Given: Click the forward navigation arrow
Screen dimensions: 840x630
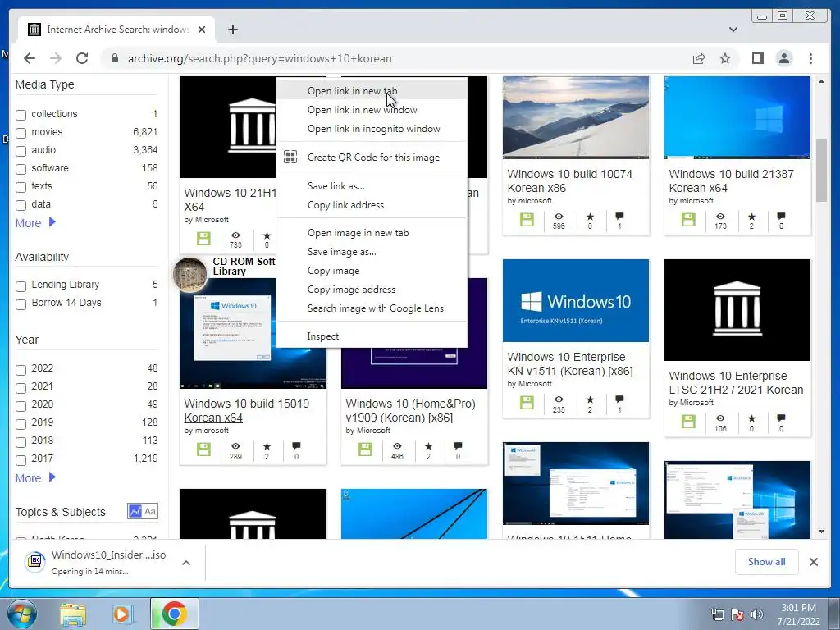Looking at the screenshot, I should click(x=56, y=58).
